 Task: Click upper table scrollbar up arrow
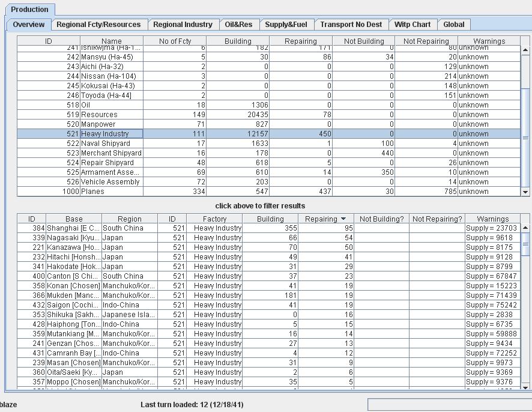tap(525, 50)
